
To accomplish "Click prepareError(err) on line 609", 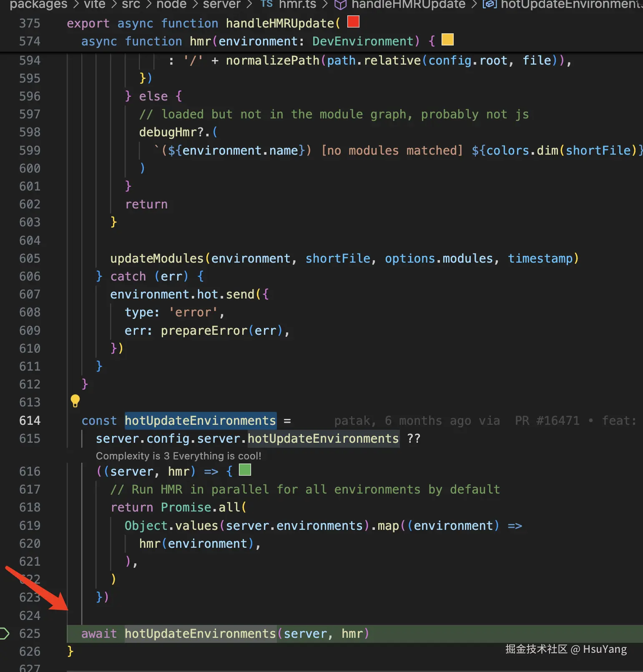I will tap(222, 331).
